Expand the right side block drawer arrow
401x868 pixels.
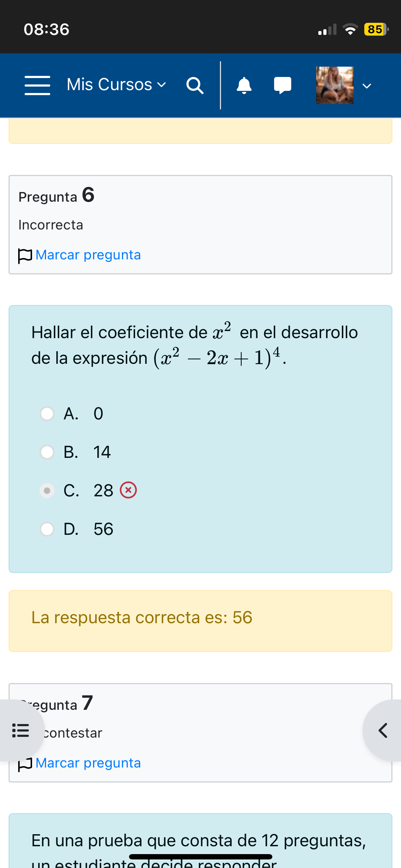click(x=382, y=730)
